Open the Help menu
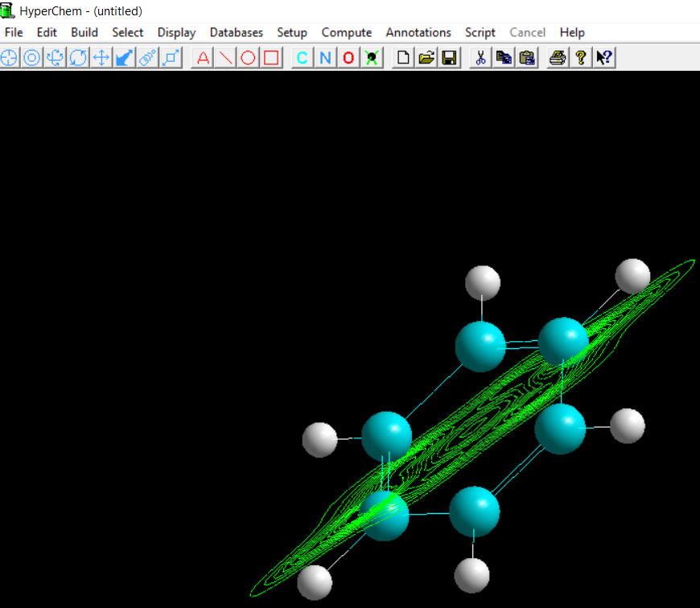Screen dimensions: 700x608 (572, 32)
